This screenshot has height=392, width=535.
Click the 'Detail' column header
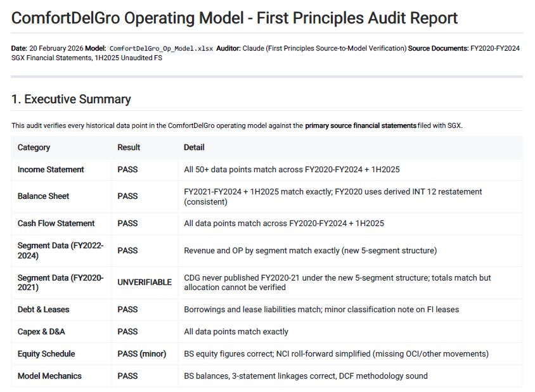click(194, 148)
